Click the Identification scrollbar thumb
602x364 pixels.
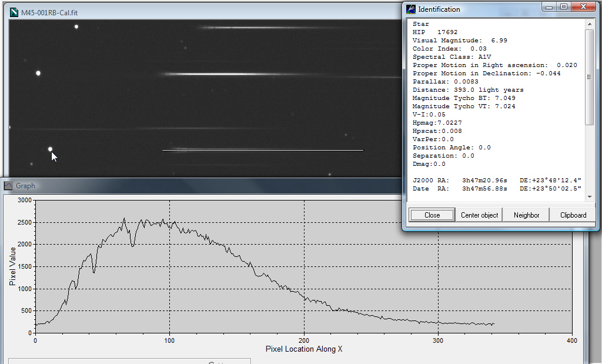(x=589, y=76)
